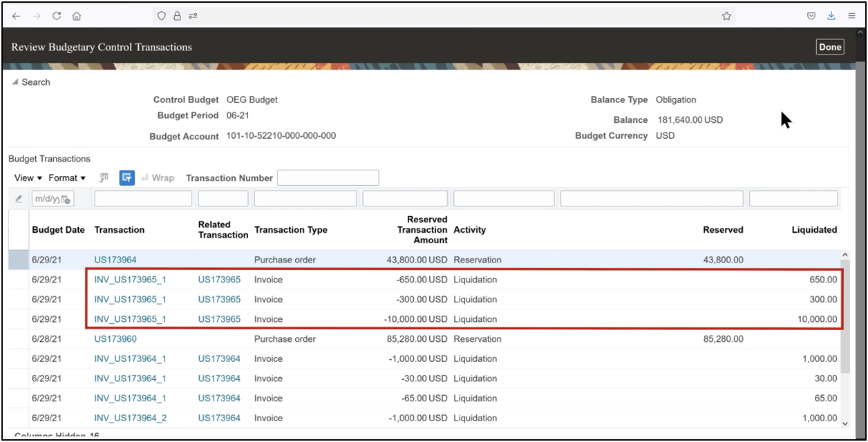Open related transaction US173965
868x442 pixels.
click(219, 279)
